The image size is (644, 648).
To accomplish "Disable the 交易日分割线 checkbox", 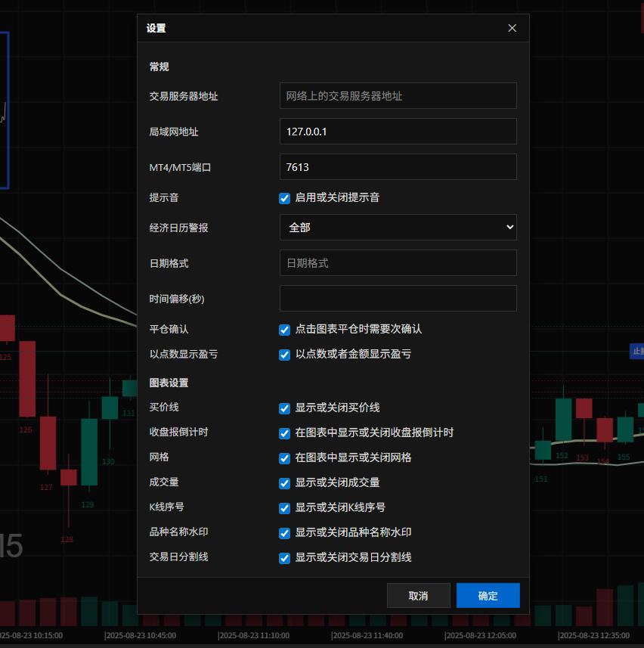I will [285, 558].
